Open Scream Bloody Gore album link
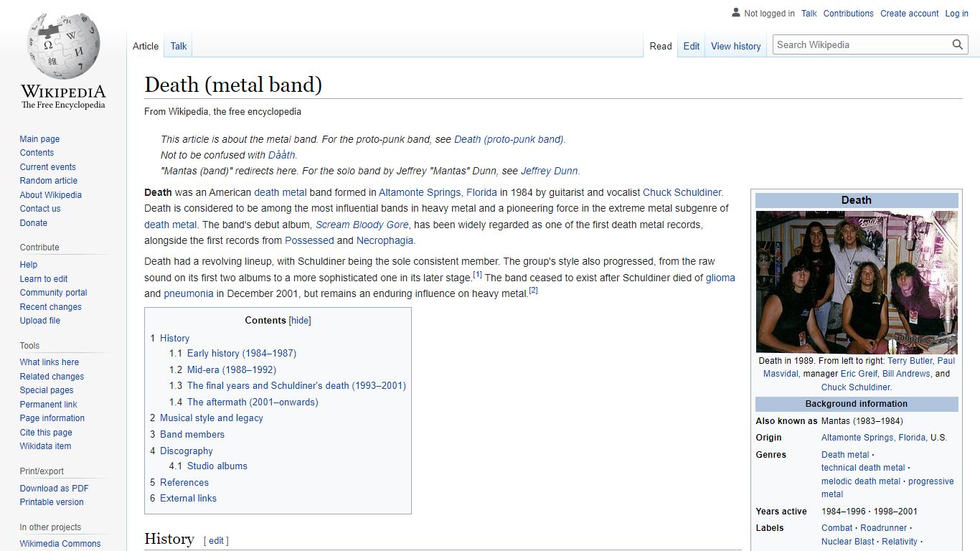The image size is (980, 551). tap(362, 225)
